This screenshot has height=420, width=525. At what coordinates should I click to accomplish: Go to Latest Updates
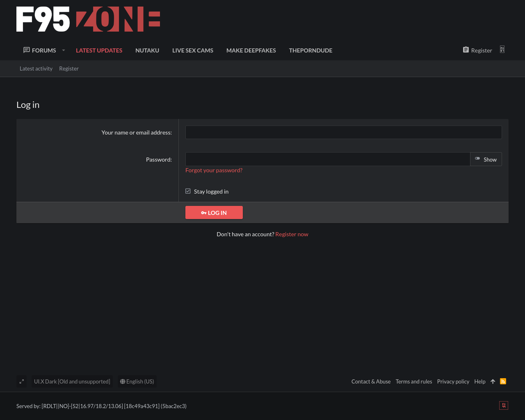(x=99, y=50)
